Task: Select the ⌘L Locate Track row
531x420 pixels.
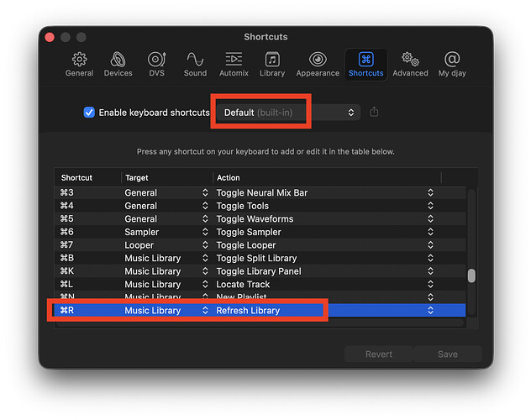Action: [260, 284]
